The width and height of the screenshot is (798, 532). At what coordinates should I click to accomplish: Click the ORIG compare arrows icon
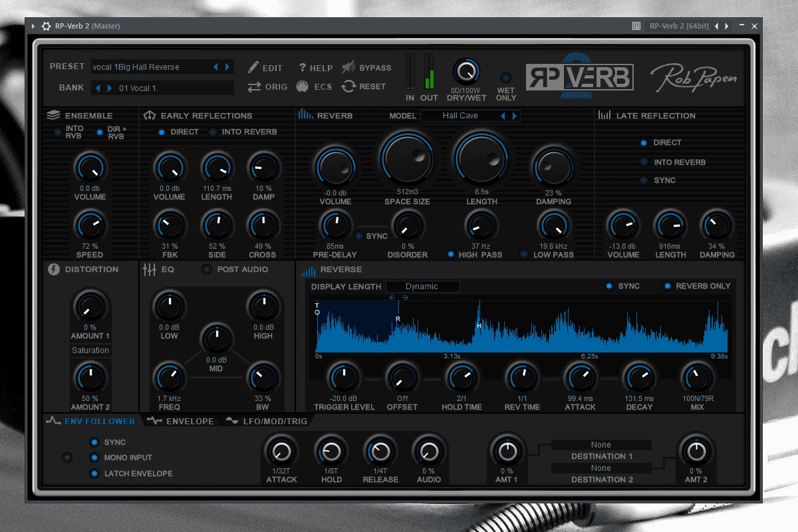pos(254,86)
